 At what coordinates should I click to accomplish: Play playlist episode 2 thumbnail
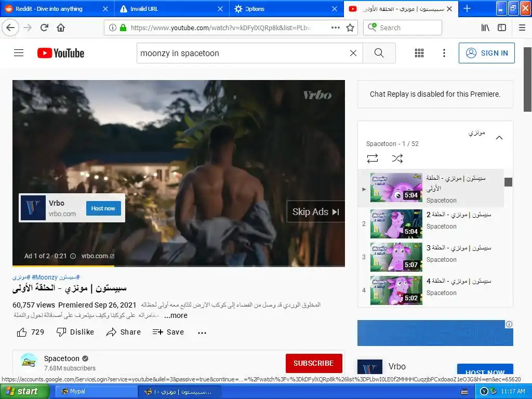tap(396, 224)
